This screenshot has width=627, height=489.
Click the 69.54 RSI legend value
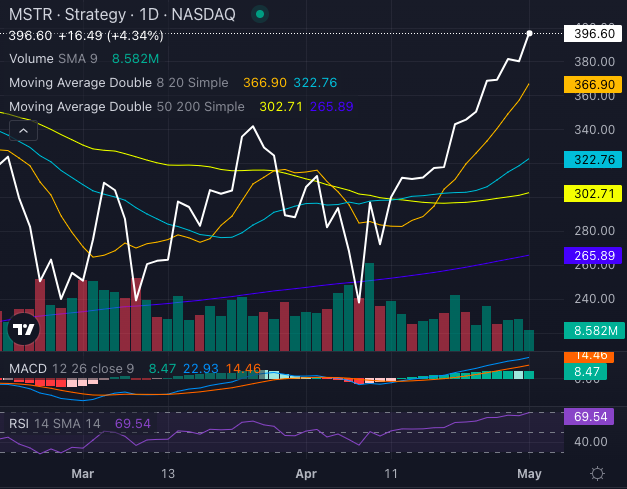[x=133, y=423]
